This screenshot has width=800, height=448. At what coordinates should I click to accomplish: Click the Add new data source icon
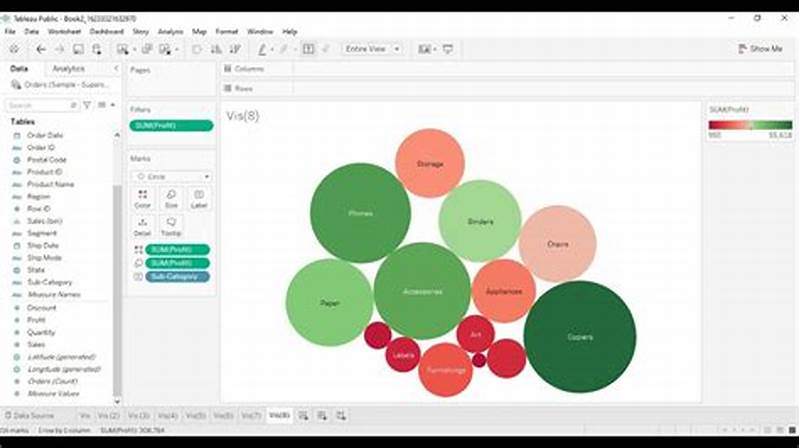pos(96,49)
